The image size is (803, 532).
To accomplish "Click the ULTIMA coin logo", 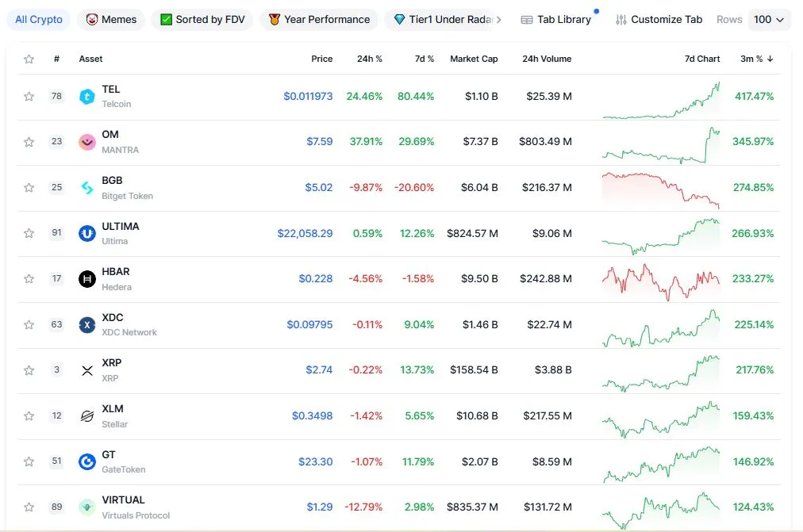I will pyautogui.click(x=87, y=233).
